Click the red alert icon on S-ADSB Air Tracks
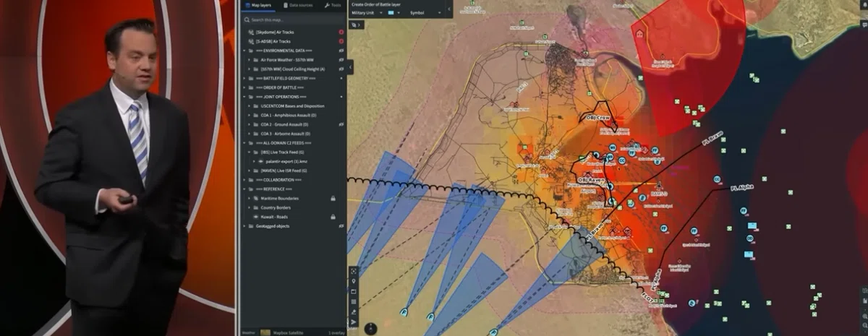 [x=341, y=42]
